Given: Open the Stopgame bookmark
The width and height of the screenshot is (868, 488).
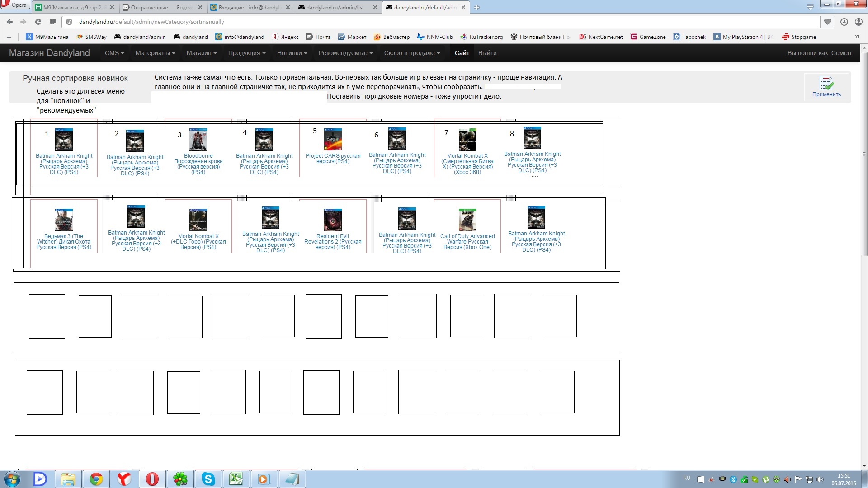Looking at the screenshot, I should tap(799, 37).
